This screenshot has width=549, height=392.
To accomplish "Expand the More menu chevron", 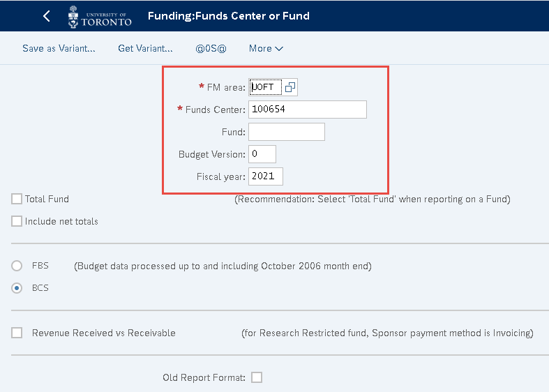I will (279, 49).
